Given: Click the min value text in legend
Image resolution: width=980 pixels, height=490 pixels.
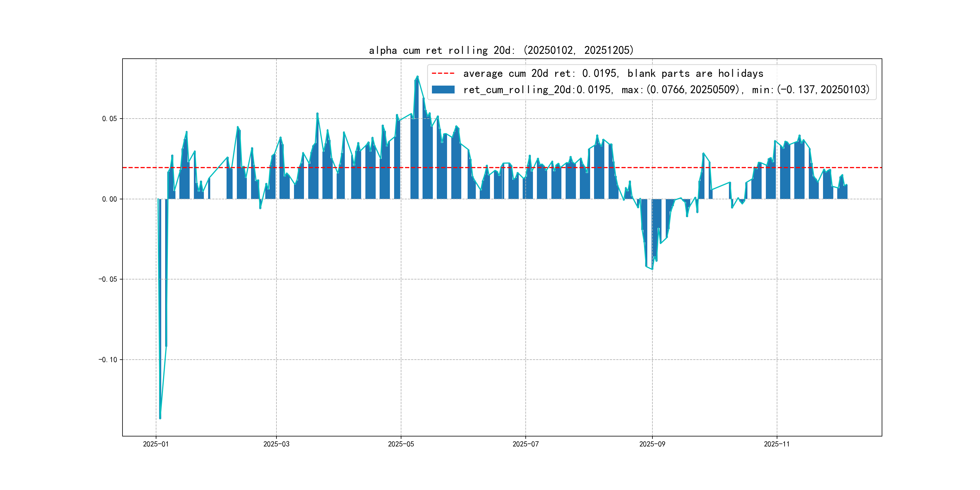Looking at the screenshot, I should (x=811, y=90).
